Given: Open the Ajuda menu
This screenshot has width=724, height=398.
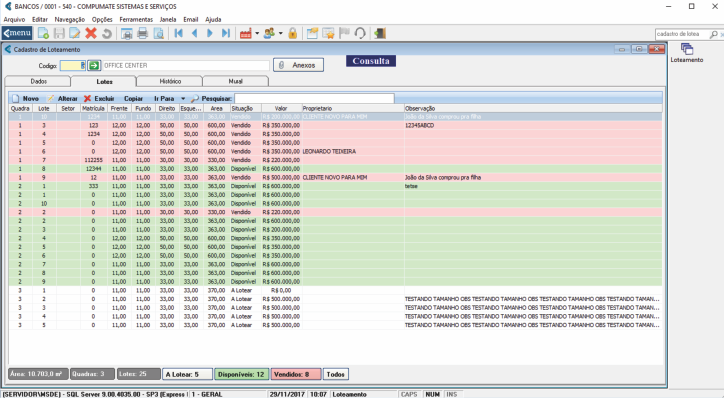Looking at the screenshot, I should (213, 19).
